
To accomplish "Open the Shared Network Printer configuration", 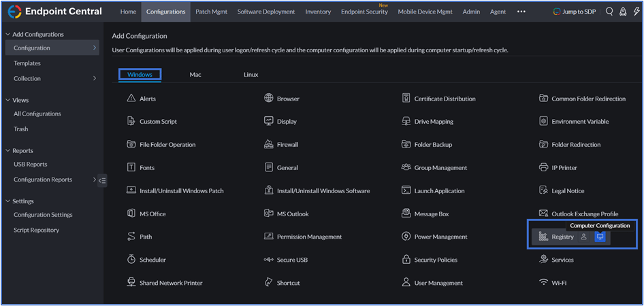I will tap(165, 283).
